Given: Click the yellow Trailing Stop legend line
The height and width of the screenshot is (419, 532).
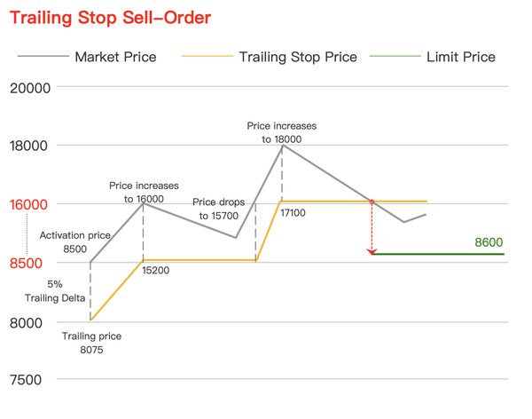Looking at the screenshot, I should (x=207, y=56).
